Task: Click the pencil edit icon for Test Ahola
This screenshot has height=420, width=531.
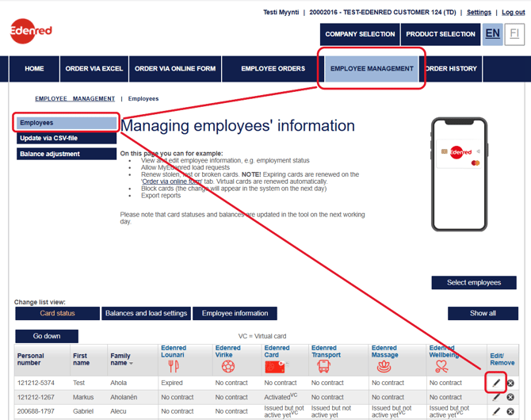Action: [x=496, y=383]
